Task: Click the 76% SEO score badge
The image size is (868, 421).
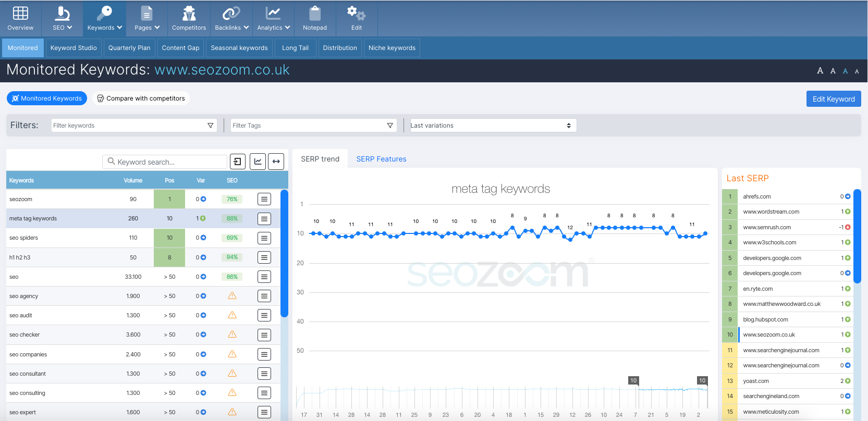Action: coord(232,199)
